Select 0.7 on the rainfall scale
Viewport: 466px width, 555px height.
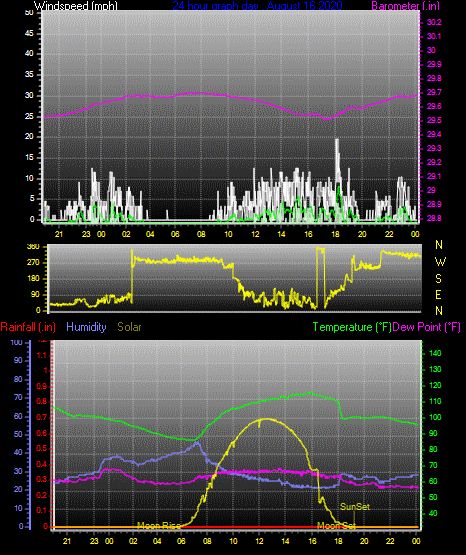point(42,418)
